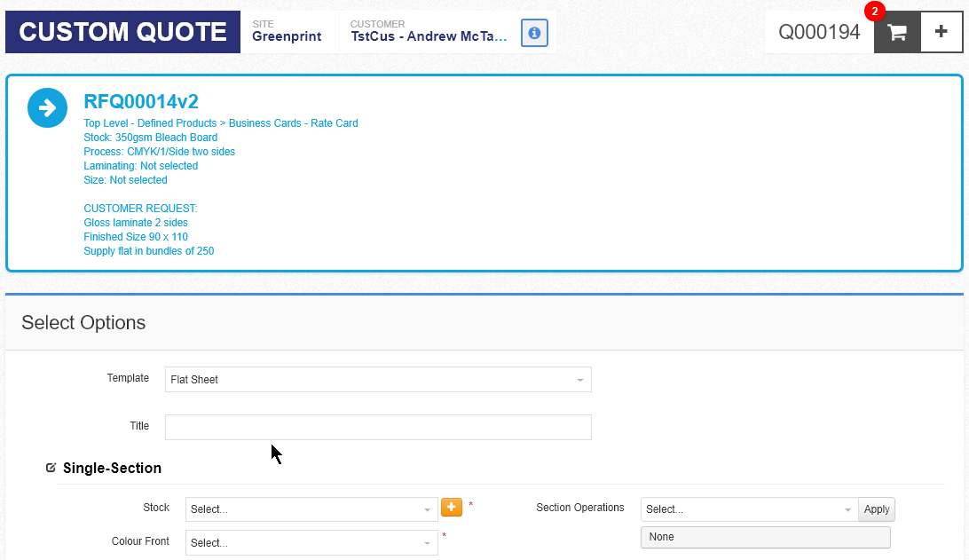Screen dimensions: 969x560
Task: Click the edit icon beside Single-Section
Action: pyautogui.click(x=51, y=468)
